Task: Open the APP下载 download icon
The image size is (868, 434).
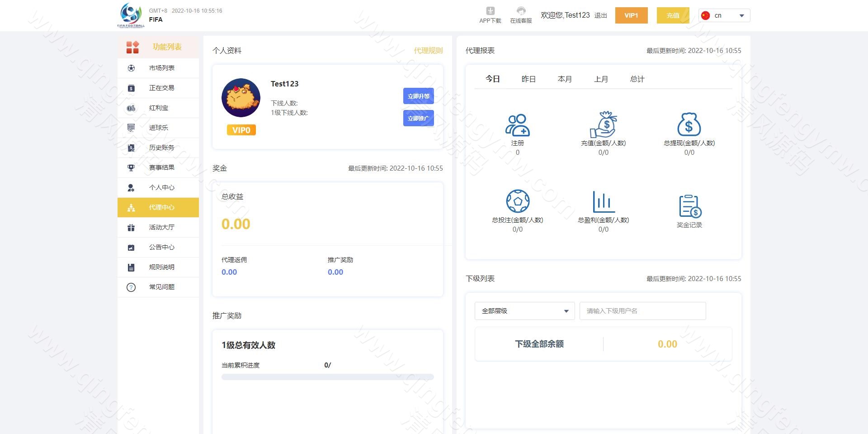Action: coord(490,11)
